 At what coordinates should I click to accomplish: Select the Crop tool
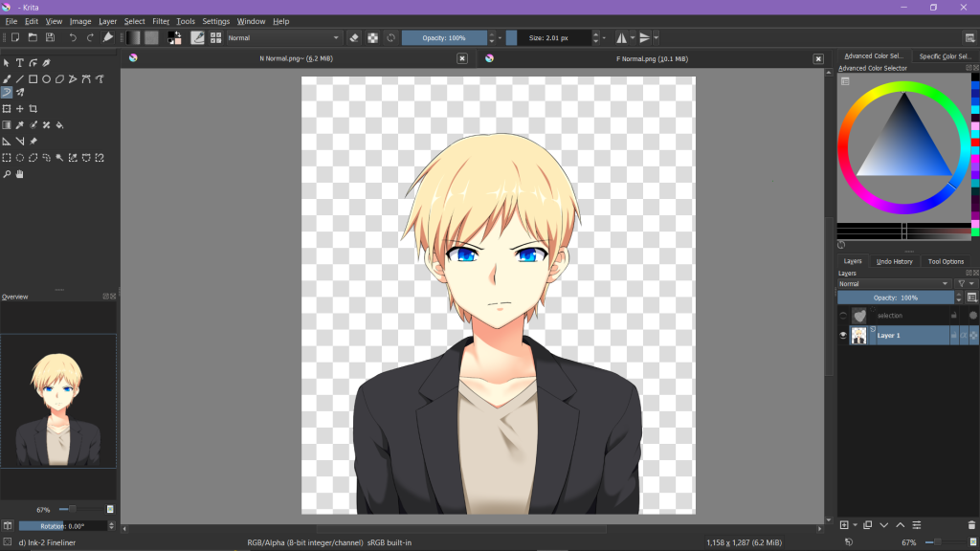tap(33, 109)
